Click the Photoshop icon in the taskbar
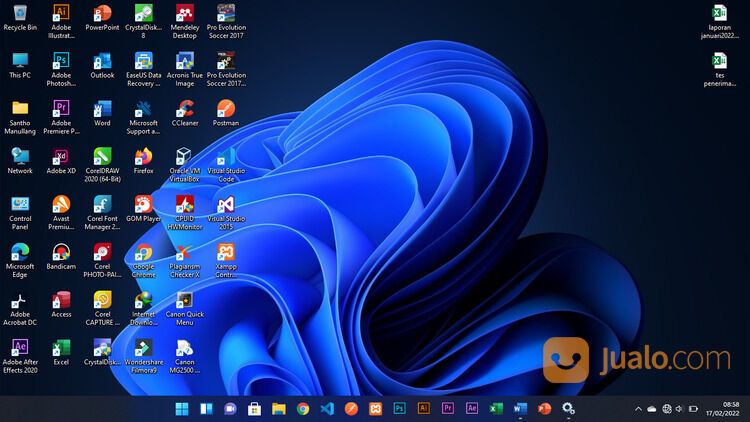The height and width of the screenshot is (422, 750). 399,408
